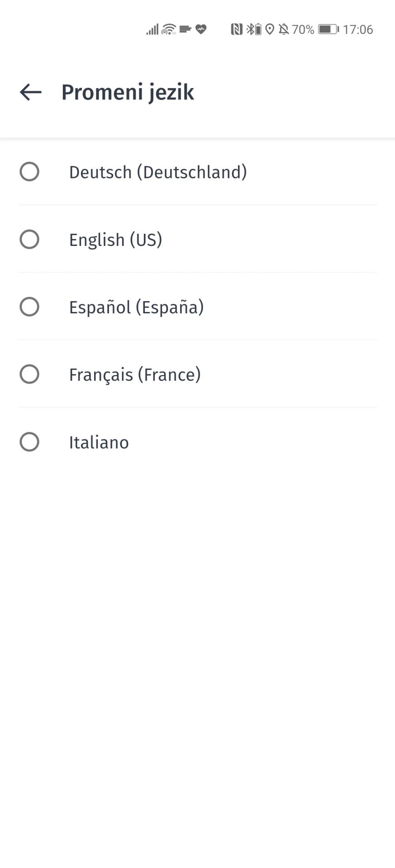Tap the "Español (España)" text label
This screenshot has width=395, height=868.
click(136, 307)
